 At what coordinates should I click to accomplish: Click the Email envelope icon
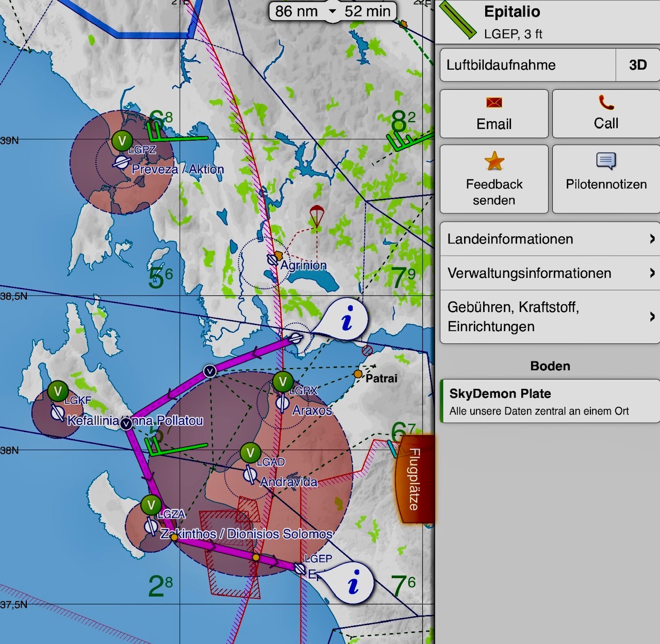(493, 103)
